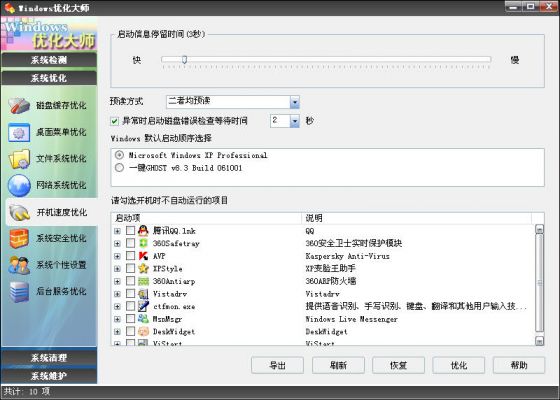The height and width of the screenshot is (400, 560).
Task: Open the 预读方式 dropdown
Action: [x=295, y=102]
